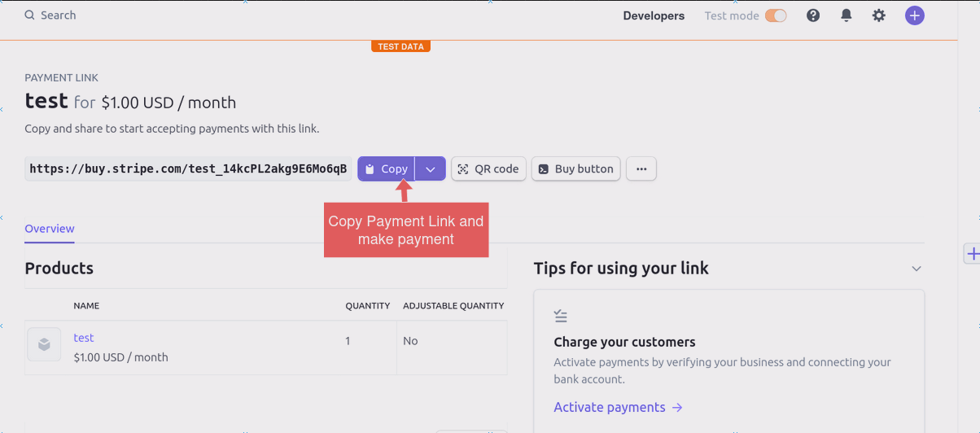Open the test product link
Image resolution: width=980 pixels, height=433 pixels.
tap(84, 338)
